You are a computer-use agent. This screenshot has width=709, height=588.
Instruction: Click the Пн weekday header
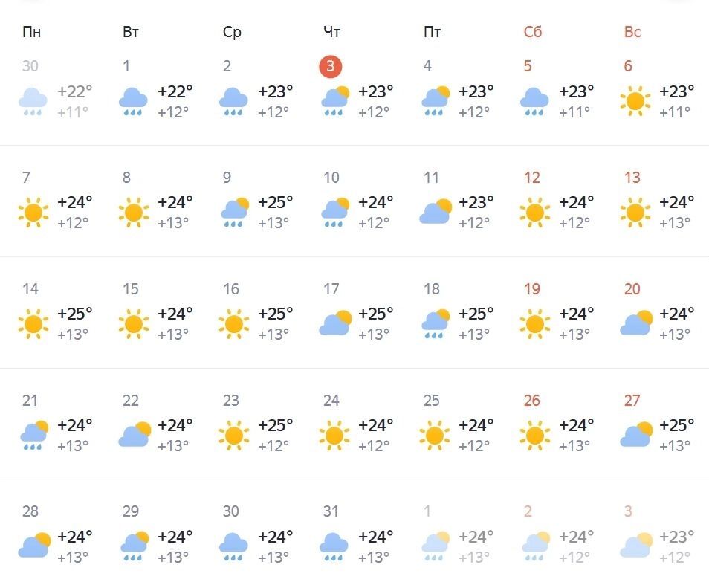31,32
